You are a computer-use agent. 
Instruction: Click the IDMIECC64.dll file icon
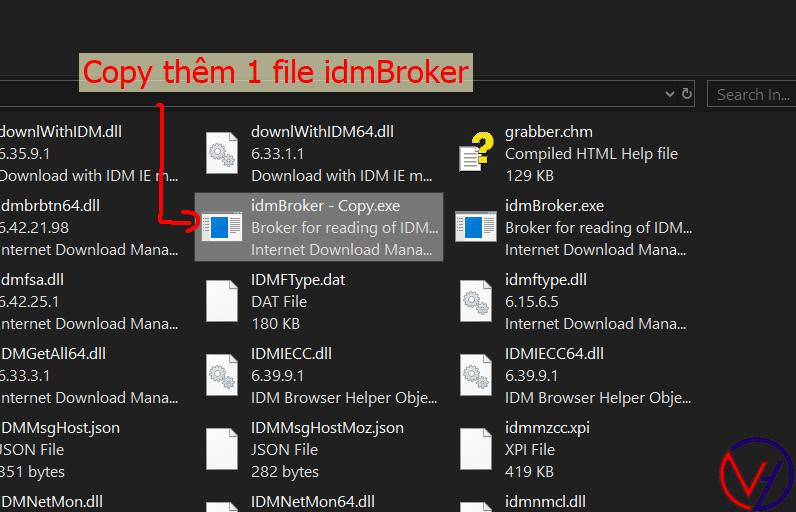(475, 375)
